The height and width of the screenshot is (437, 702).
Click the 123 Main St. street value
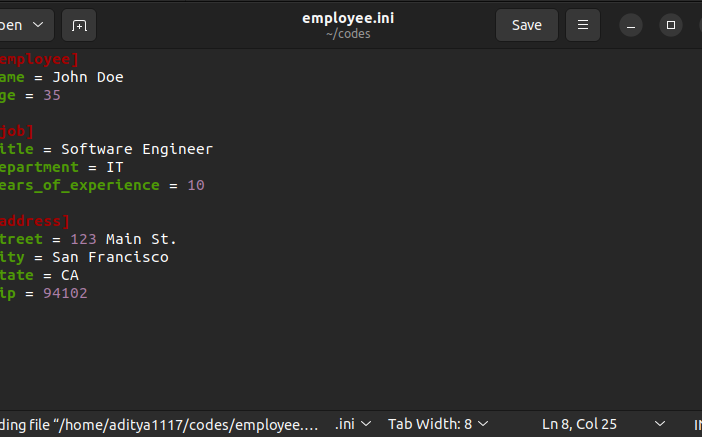(124, 239)
